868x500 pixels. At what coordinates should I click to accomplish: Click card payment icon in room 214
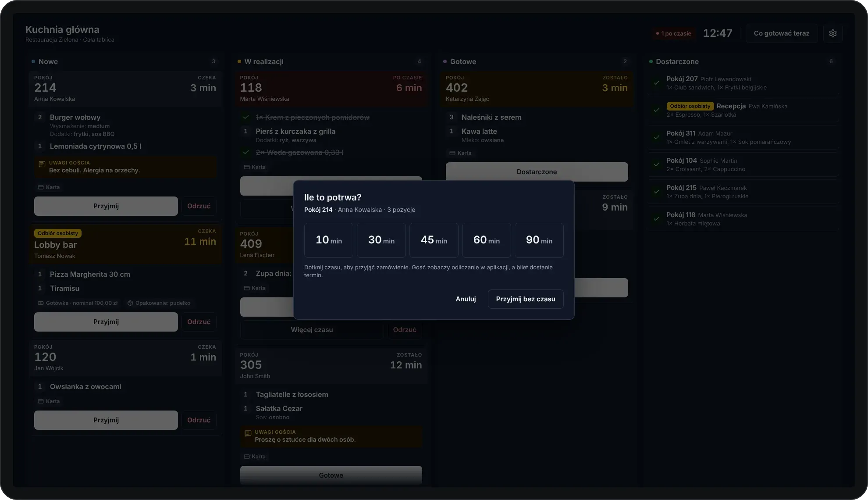coord(41,187)
